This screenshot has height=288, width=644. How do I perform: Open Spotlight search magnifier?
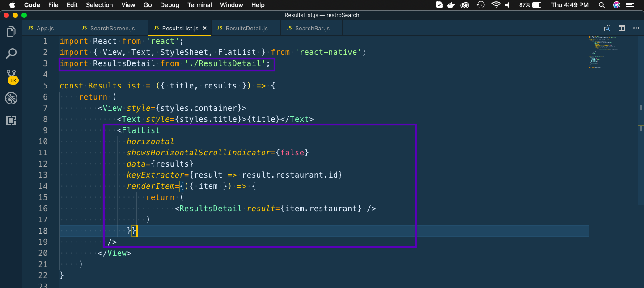click(x=603, y=5)
